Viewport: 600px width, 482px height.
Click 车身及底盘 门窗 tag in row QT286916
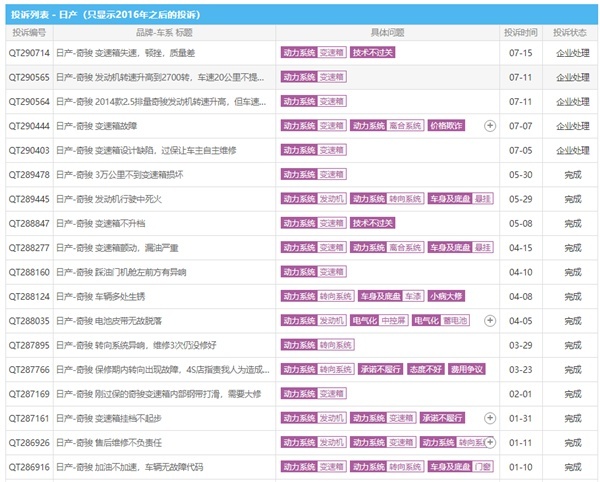pos(460,467)
